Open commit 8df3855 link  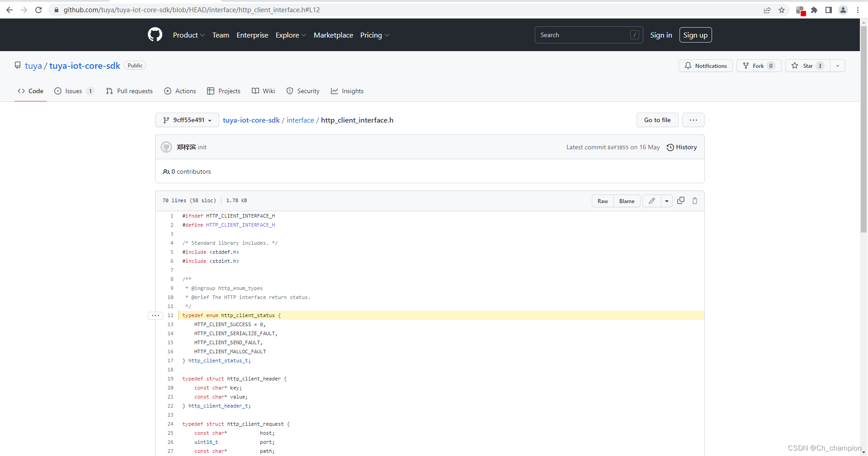(618, 147)
